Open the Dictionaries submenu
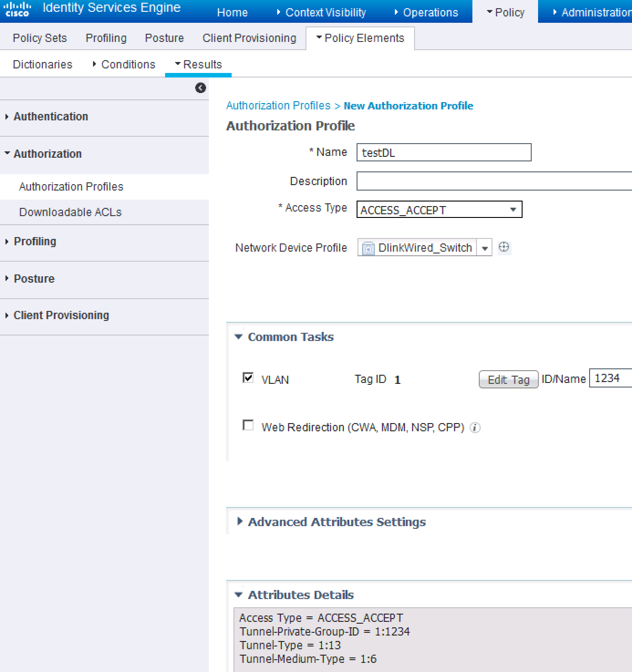The image size is (632, 672). point(42,64)
